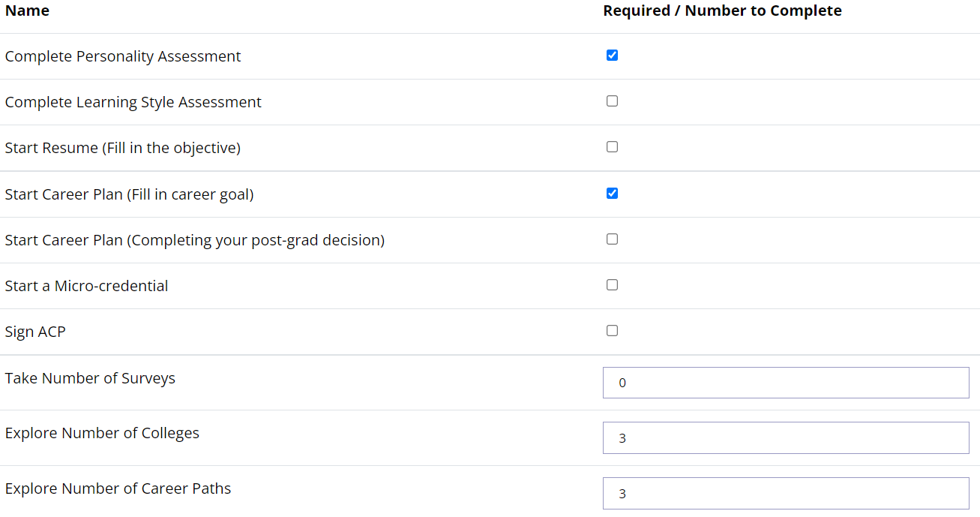Click the Name column header
Image resolution: width=980 pixels, height=517 pixels.
[x=27, y=11]
